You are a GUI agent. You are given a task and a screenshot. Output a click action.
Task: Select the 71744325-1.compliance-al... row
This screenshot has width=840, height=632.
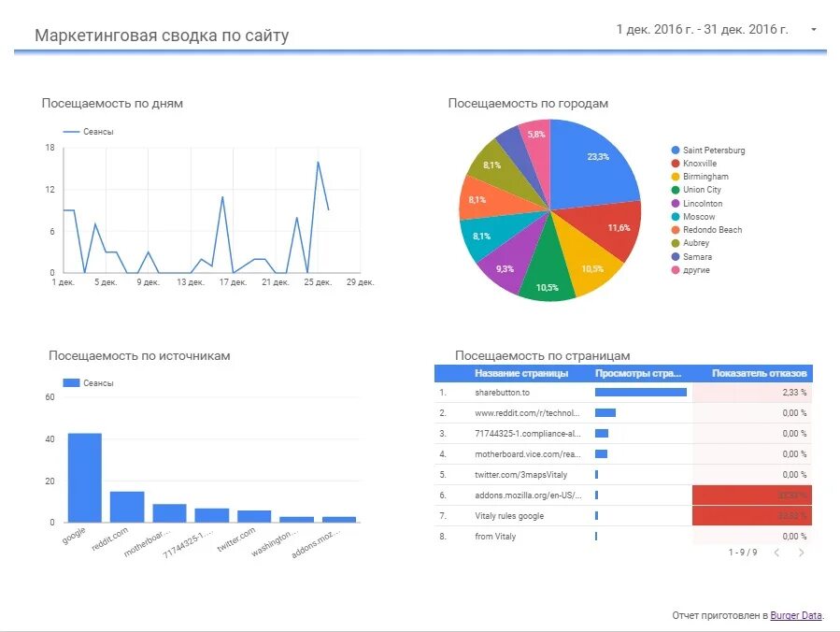pyautogui.click(x=623, y=433)
